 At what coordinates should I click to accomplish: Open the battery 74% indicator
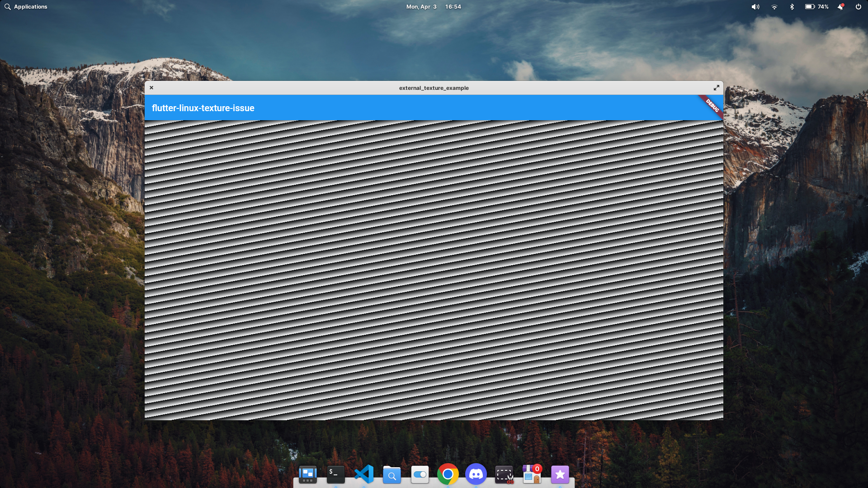click(816, 7)
